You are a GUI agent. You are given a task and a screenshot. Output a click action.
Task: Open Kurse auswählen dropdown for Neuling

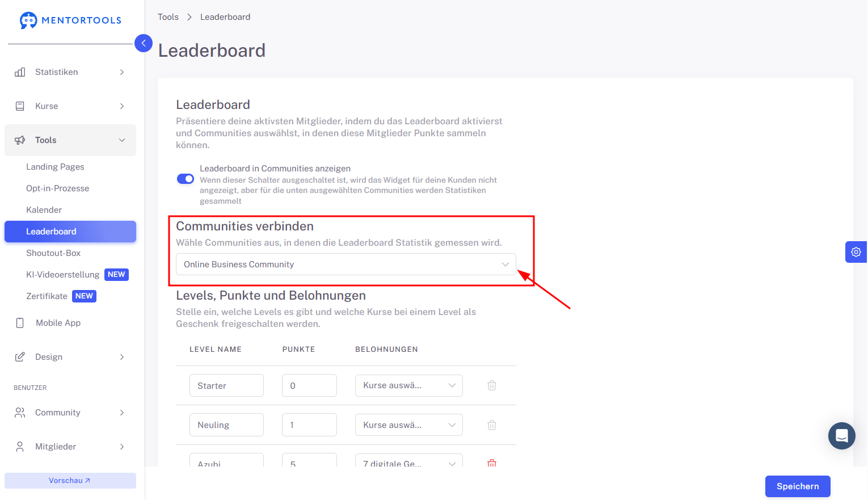pyautogui.click(x=409, y=425)
